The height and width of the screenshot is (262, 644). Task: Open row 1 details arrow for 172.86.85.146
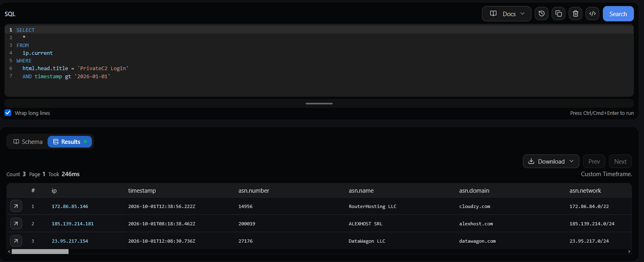(16, 206)
